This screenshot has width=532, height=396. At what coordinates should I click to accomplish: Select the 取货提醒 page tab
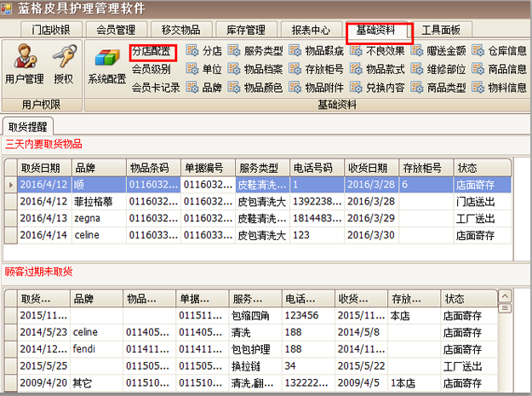tap(27, 127)
